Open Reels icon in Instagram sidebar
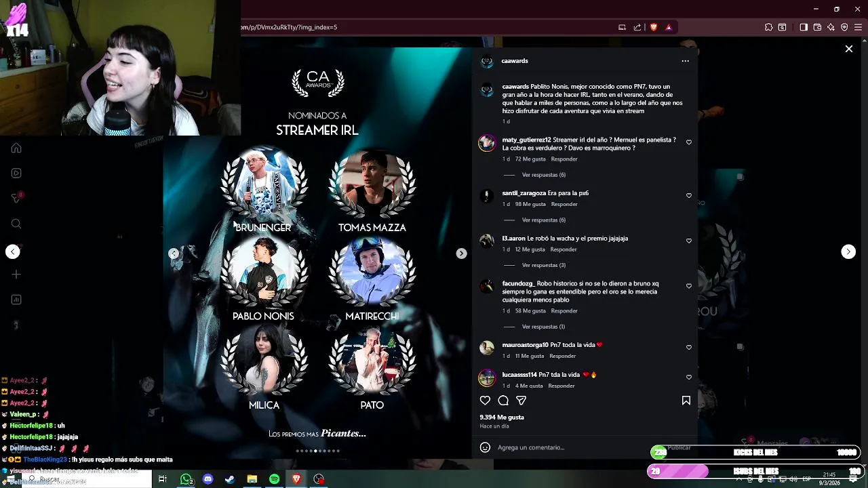This screenshot has width=868, height=488. point(16,173)
